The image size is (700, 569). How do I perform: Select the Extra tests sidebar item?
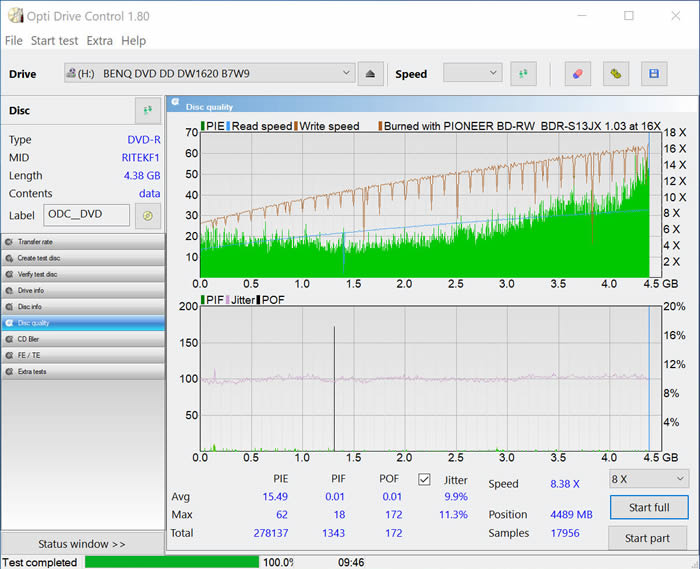coord(82,371)
